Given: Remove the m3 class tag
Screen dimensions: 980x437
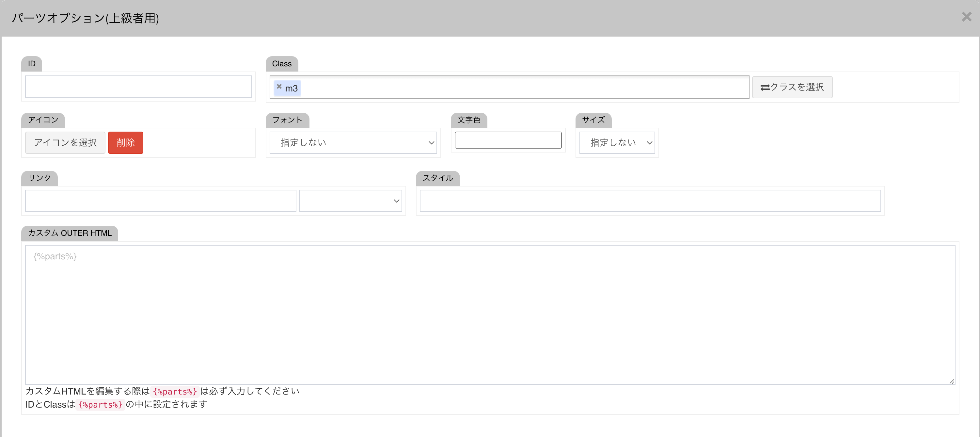Looking at the screenshot, I should pos(279,87).
